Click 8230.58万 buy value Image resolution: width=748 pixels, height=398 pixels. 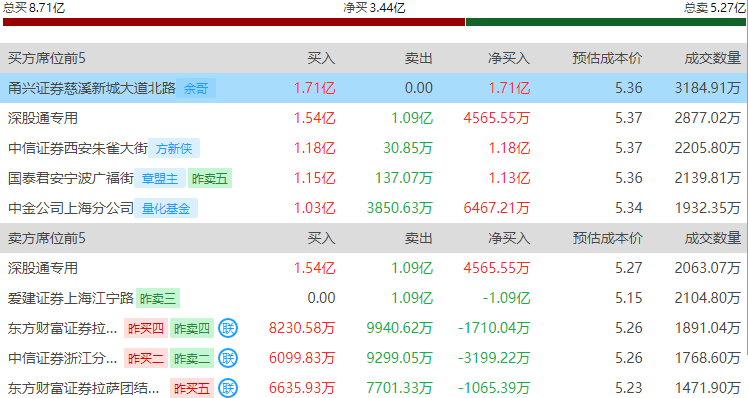pyautogui.click(x=302, y=328)
